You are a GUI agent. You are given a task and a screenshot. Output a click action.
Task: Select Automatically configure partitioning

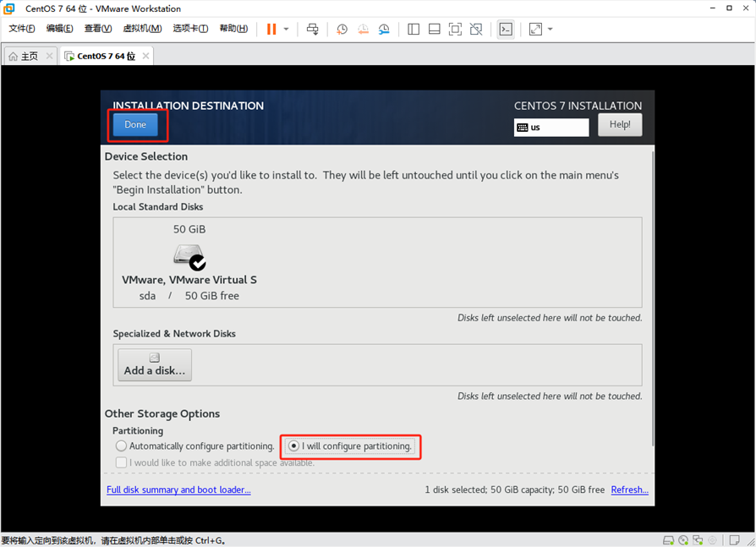tap(194, 446)
